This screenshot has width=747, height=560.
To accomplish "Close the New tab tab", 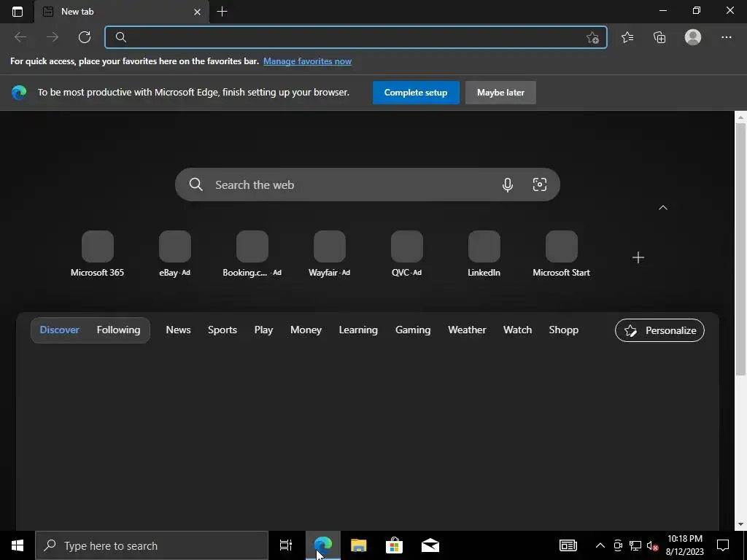I will [197, 12].
